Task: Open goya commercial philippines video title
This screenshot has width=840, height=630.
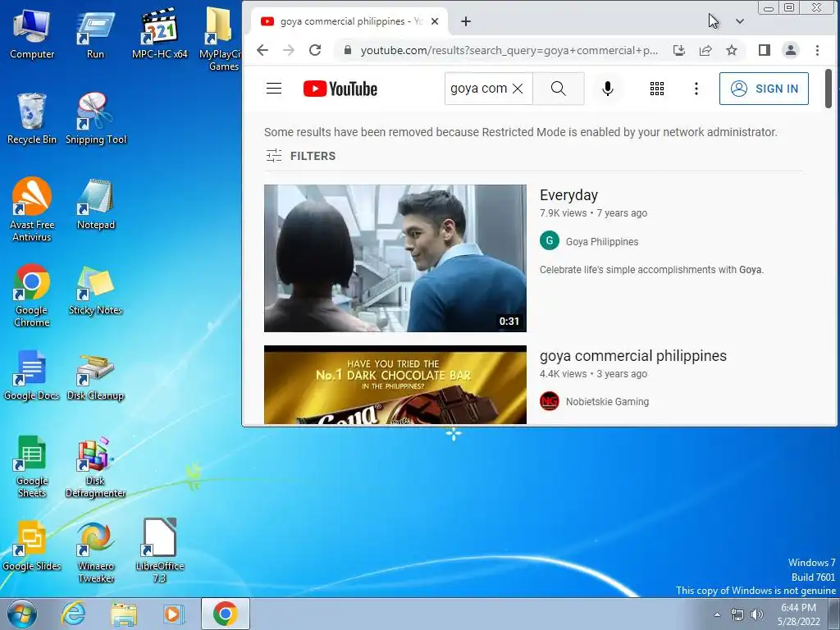Action: click(x=633, y=356)
